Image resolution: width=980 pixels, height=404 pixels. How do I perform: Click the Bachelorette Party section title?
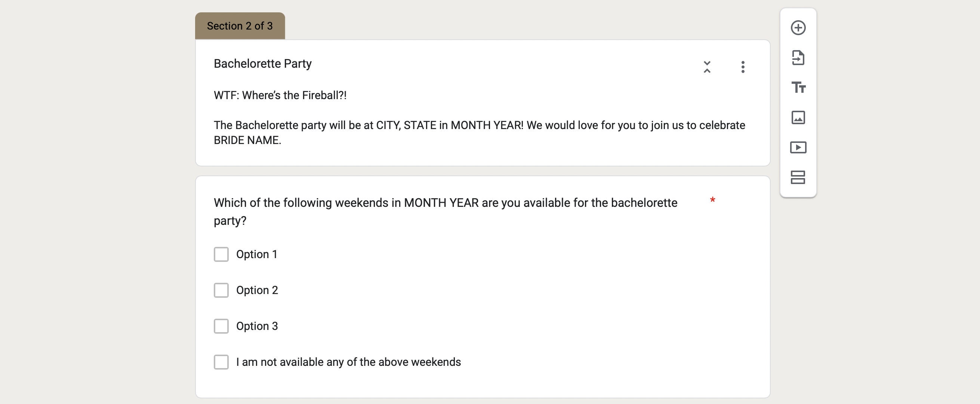[x=262, y=64]
